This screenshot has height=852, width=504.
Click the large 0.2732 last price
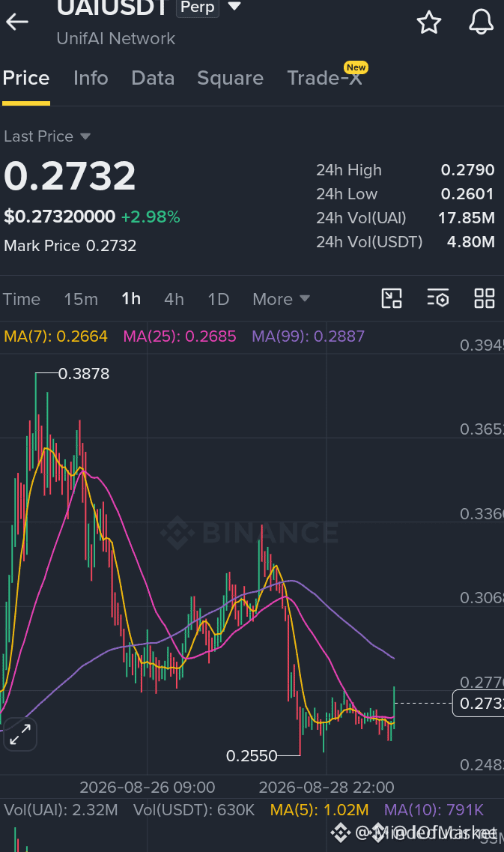pos(70,176)
